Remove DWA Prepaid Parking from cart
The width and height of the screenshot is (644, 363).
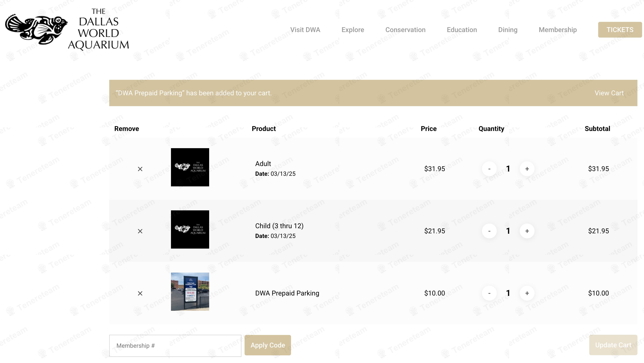(140, 293)
